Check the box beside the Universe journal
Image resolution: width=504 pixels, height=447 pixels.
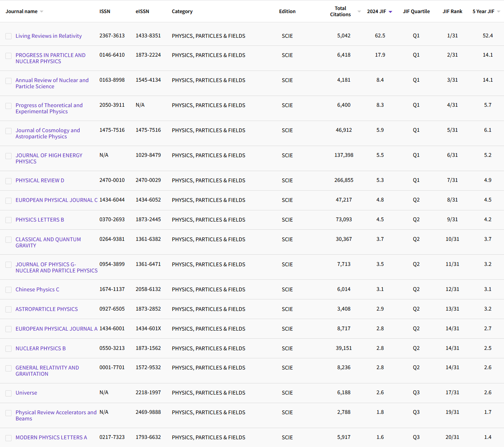click(x=8, y=393)
